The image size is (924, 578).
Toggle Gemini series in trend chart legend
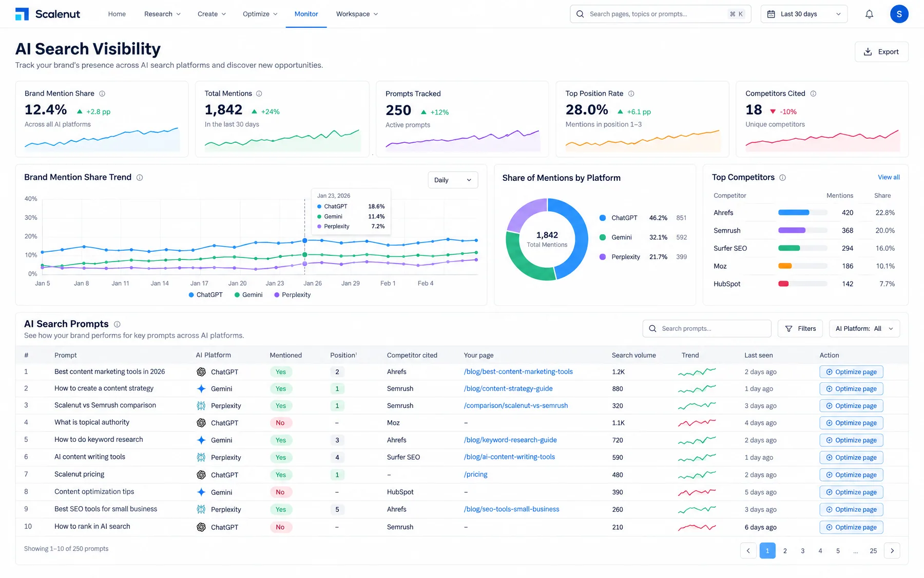[248, 295]
